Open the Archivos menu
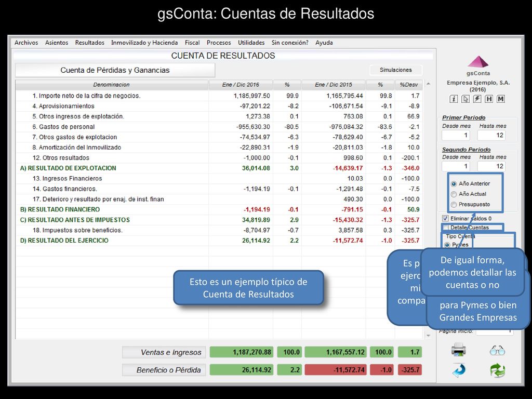This screenshot has height=399, width=532. pos(26,43)
